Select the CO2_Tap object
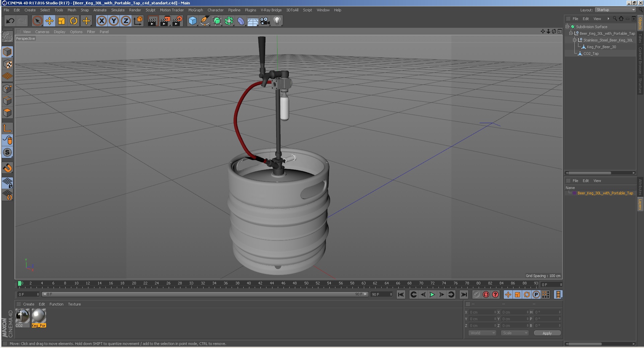The image size is (644, 348). 591,54
